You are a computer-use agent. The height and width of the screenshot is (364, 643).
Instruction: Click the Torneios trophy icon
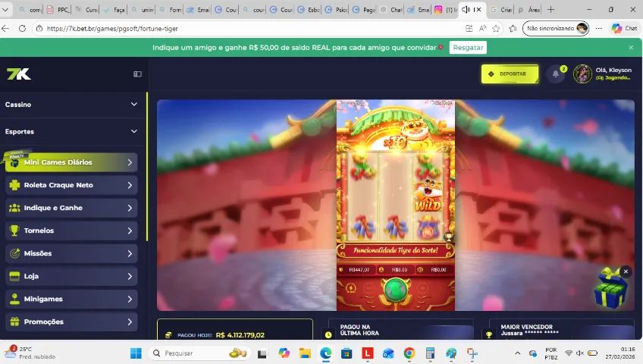coord(14,231)
